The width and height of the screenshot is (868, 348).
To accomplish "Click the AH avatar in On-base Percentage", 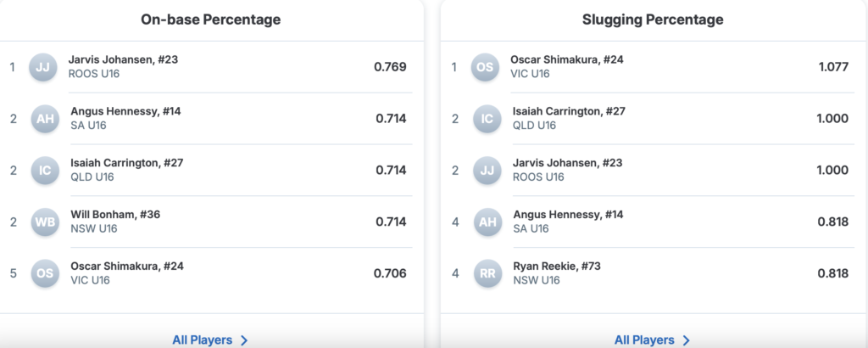I will [x=45, y=119].
